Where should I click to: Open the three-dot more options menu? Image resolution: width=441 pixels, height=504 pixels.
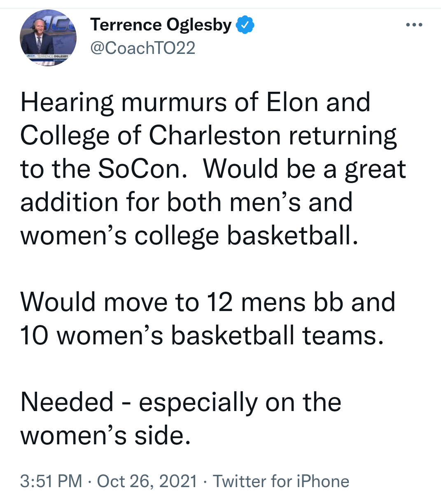coord(414,25)
